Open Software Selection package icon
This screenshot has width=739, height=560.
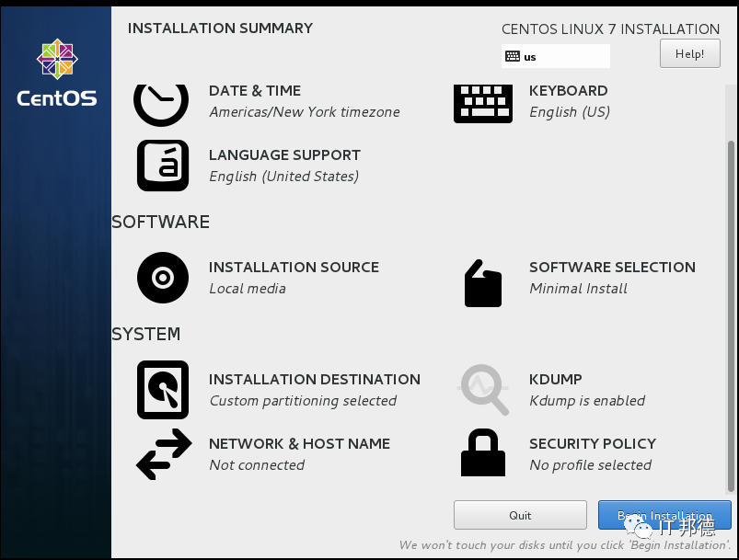point(483,283)
